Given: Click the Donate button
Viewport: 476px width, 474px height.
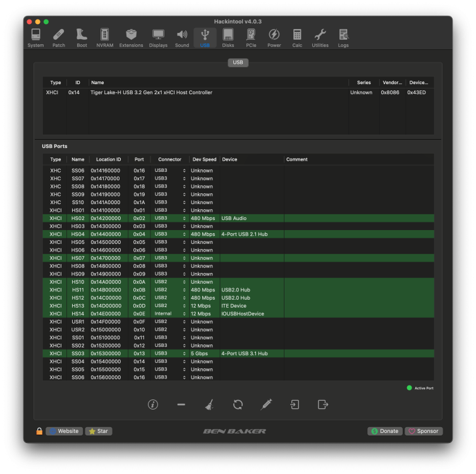Looking at the screenshot, I should click(385, 431).
